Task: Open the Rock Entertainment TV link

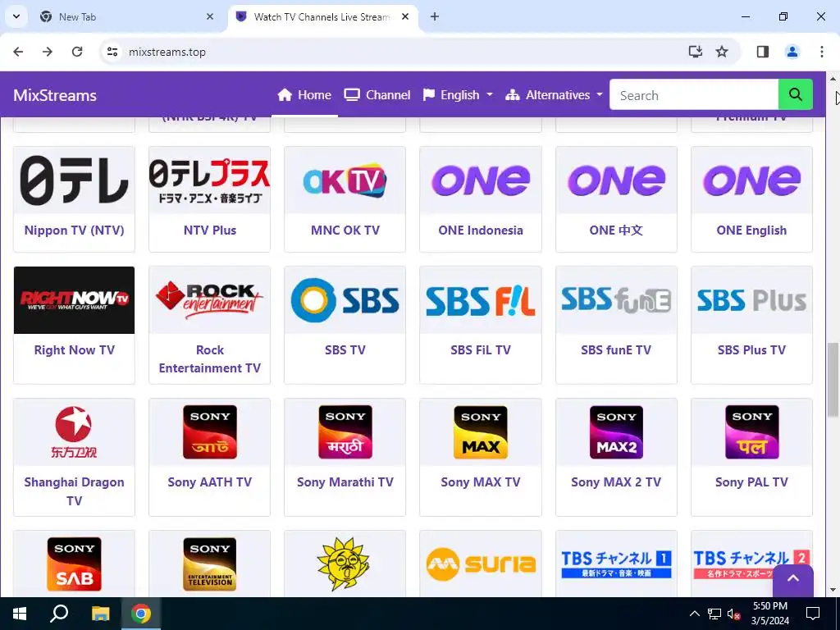Action: click(x=209, y=359)
